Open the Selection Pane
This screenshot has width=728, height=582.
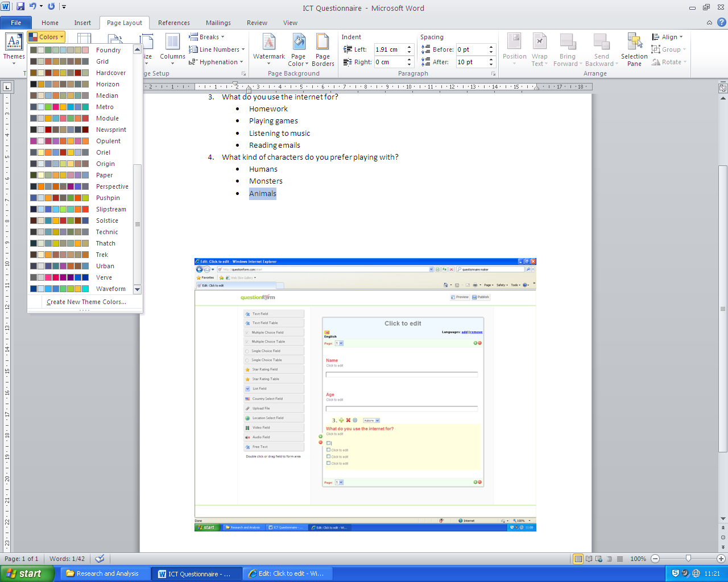(x=634, y=49)
